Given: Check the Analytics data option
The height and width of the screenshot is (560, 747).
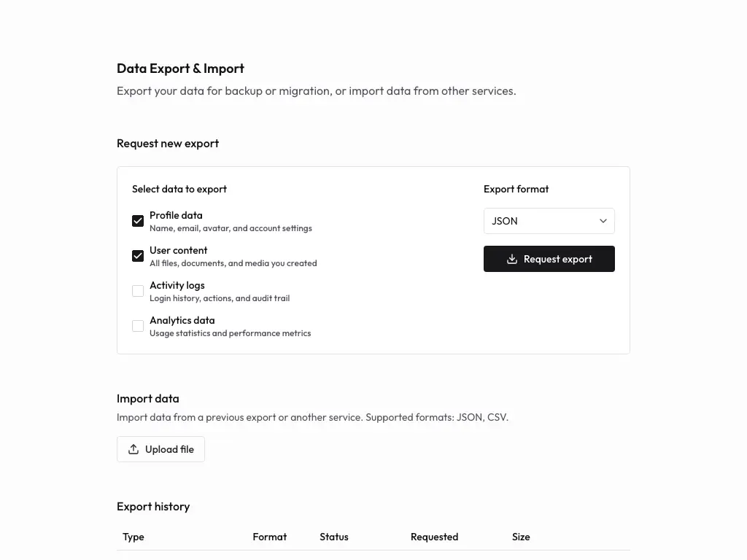Looking at the screenshot, I should (138, 325).
